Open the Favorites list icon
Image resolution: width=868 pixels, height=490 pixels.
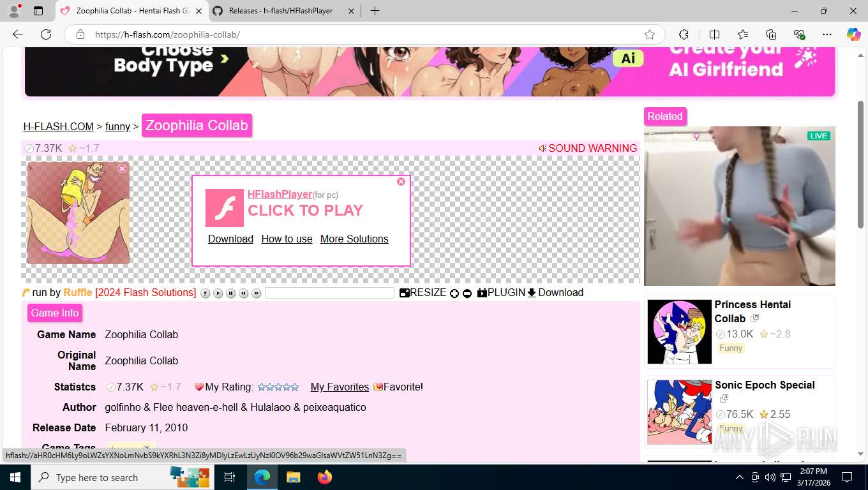point(743,34)
